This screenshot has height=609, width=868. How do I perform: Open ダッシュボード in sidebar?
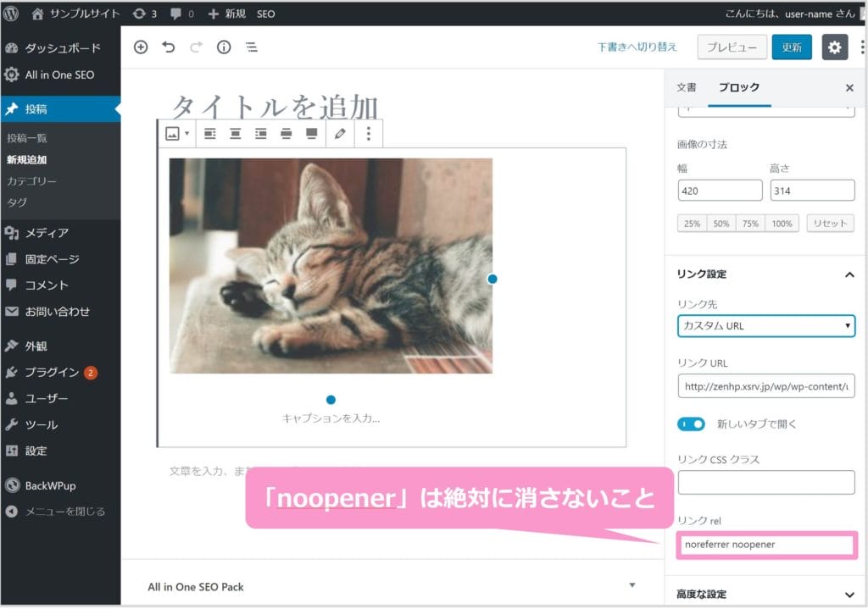[60, 48]
